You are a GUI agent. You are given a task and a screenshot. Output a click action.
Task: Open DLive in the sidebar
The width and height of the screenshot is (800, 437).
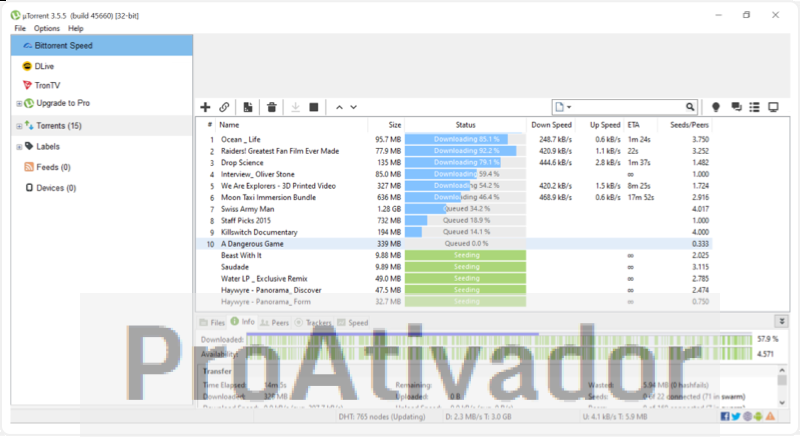[x=44, y=66]
